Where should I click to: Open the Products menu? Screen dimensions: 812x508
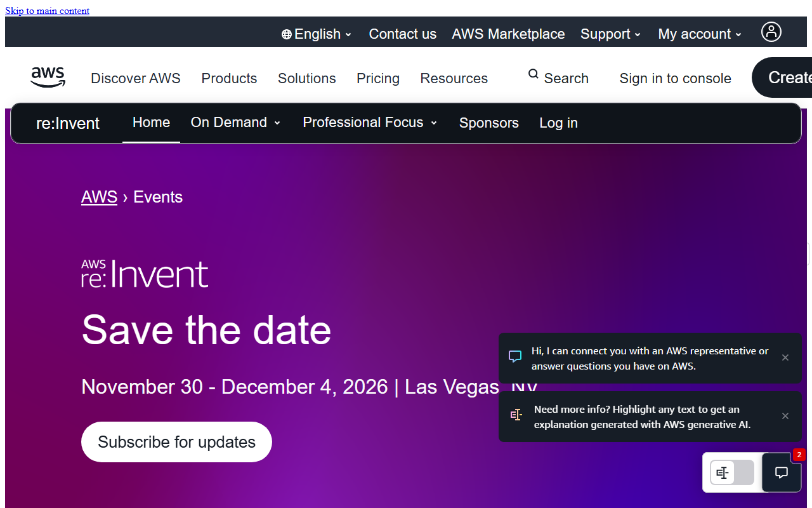tap(229, 78)
